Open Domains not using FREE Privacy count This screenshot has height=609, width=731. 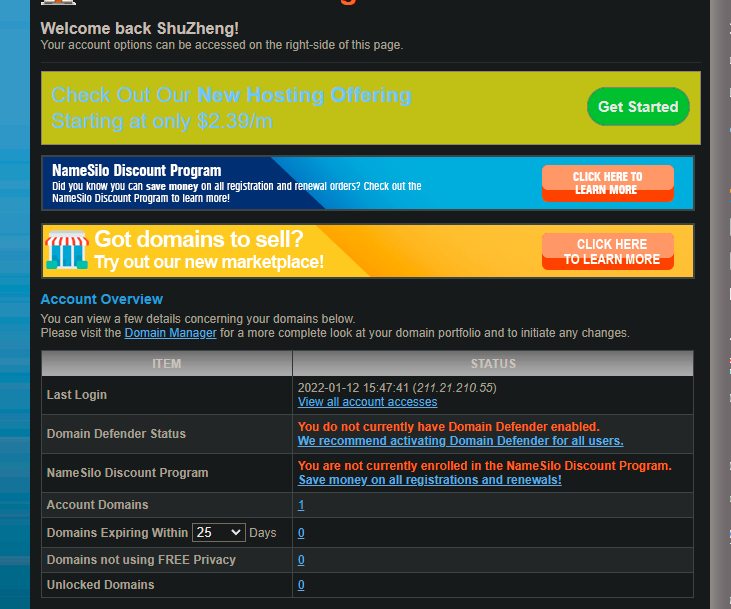pos(301,560)
